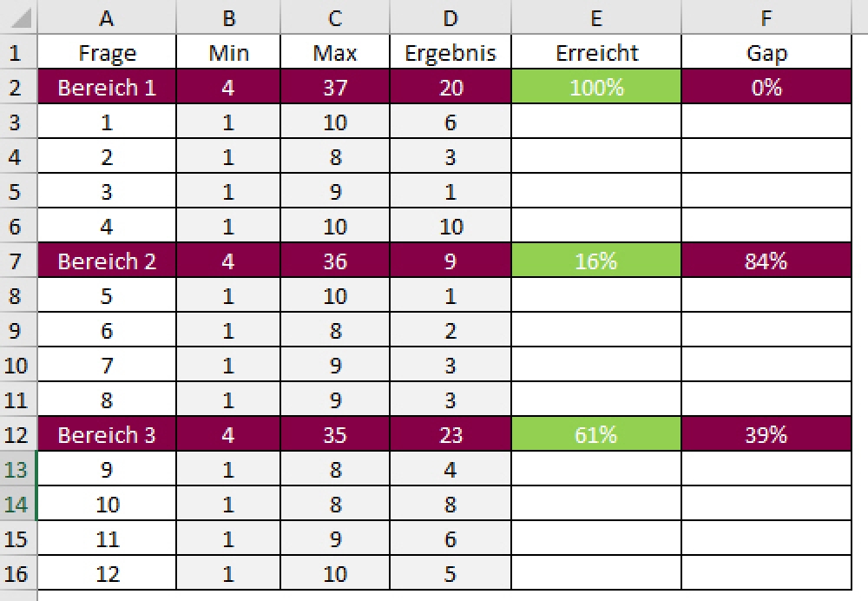Click the Frage header cell

tap(106, 52)
